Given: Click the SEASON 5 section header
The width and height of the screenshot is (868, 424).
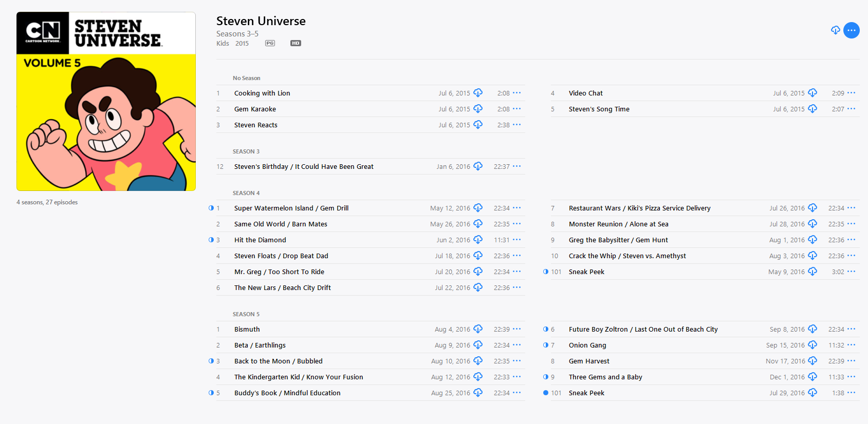Looking at the screenshot, I should pyautogui.click(x=246, y=314).
